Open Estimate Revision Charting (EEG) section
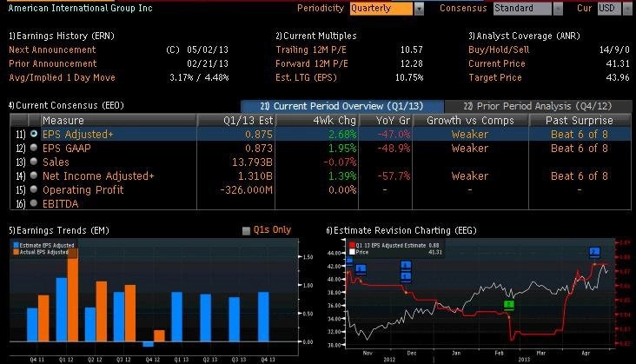The width and height of the screenshot is (636, 364). [x=401, y=230]
